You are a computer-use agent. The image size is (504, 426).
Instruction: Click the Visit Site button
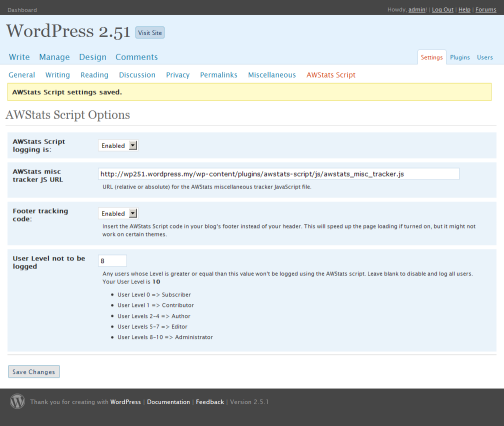(x=150, y=33)
